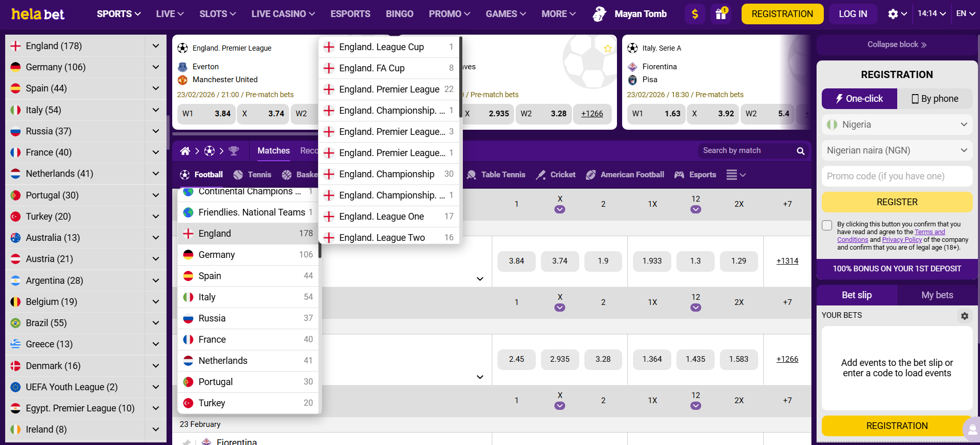This screenshot has height=445, width=980.
Task: Click the home icon in breadcrumb
Action: (185, 151)
